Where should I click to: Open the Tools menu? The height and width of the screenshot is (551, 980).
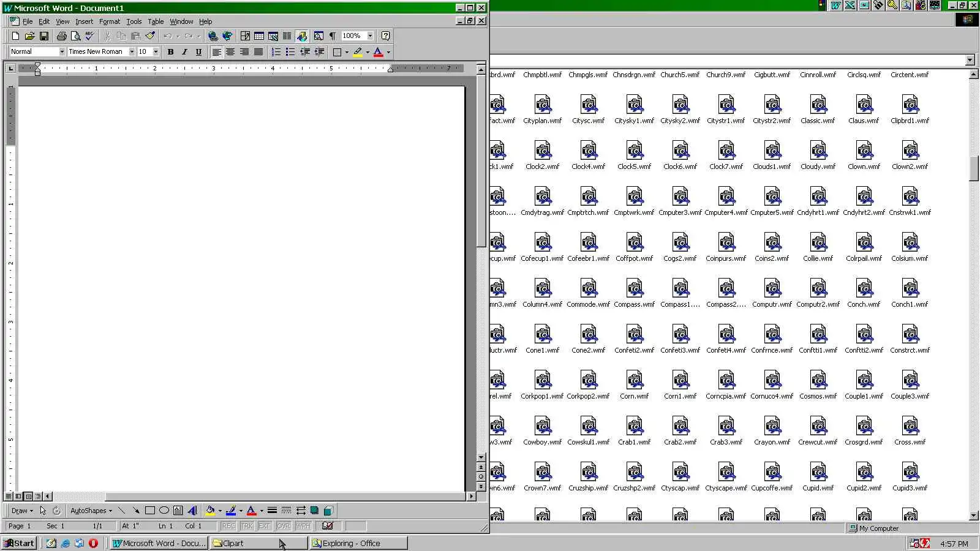coord(134,21)
